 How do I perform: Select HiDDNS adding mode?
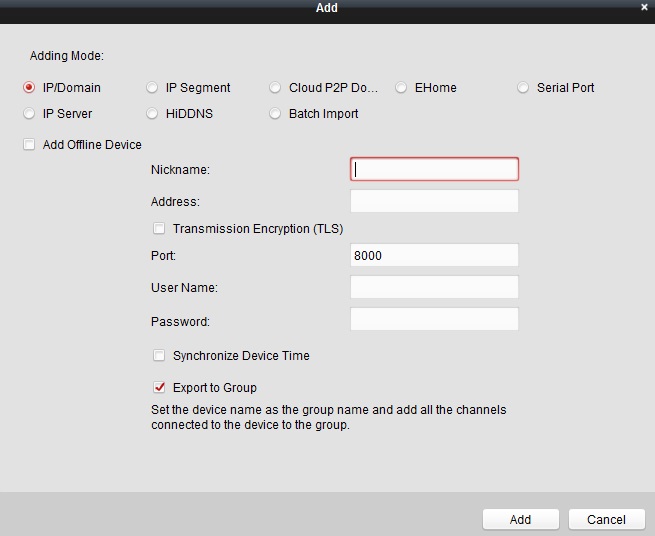point(152,114)
